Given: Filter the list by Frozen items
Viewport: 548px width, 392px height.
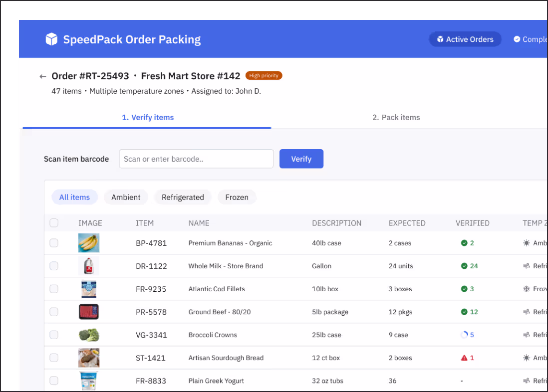Looking at the screenshot, I should click(237, 197).
